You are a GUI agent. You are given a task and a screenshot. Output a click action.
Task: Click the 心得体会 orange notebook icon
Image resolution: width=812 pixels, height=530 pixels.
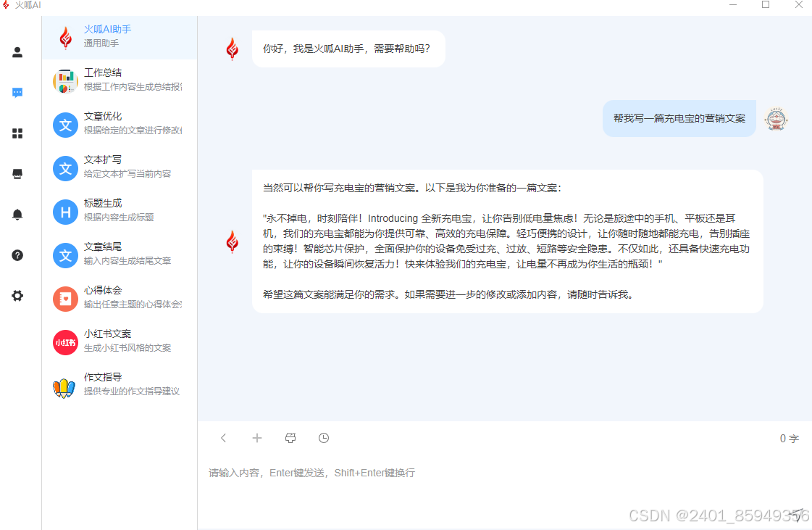65,299
